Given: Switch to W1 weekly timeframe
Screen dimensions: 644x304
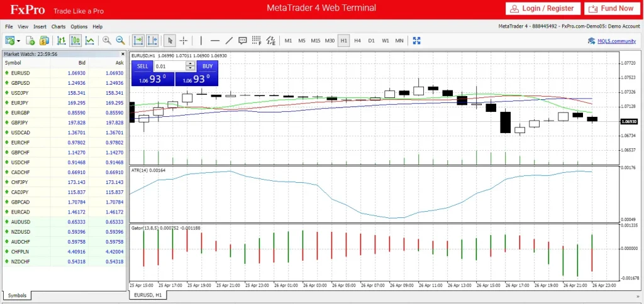Looking at the screenshot, I should pos(386,41).
